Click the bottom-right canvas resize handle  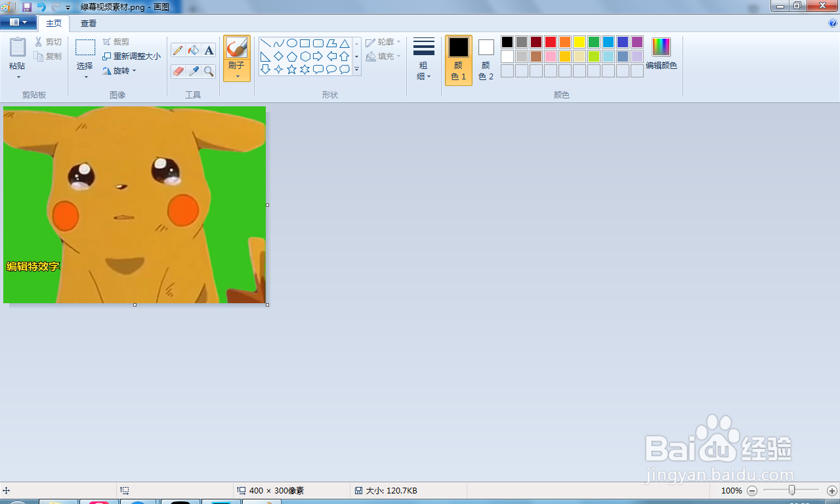(267, 304)
